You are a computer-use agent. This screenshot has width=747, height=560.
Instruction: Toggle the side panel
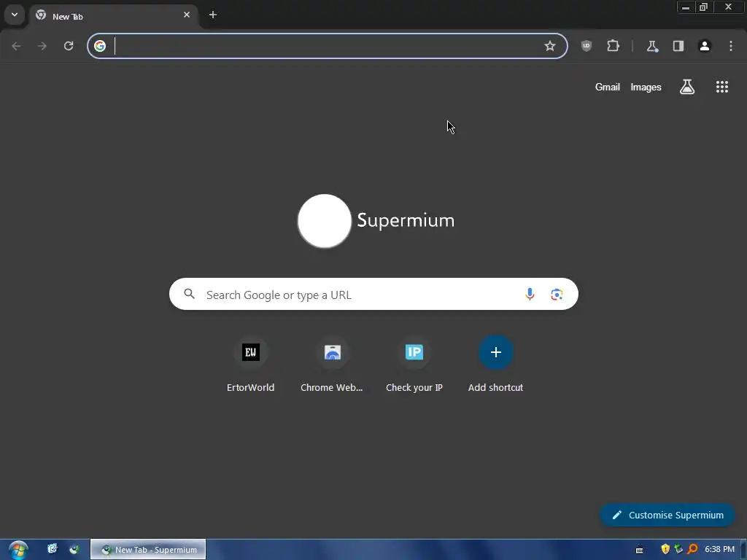[x=678, y=46]
